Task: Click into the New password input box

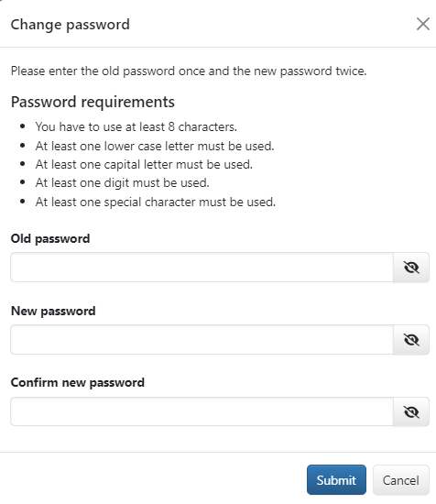Action: [x=202, y=339]
